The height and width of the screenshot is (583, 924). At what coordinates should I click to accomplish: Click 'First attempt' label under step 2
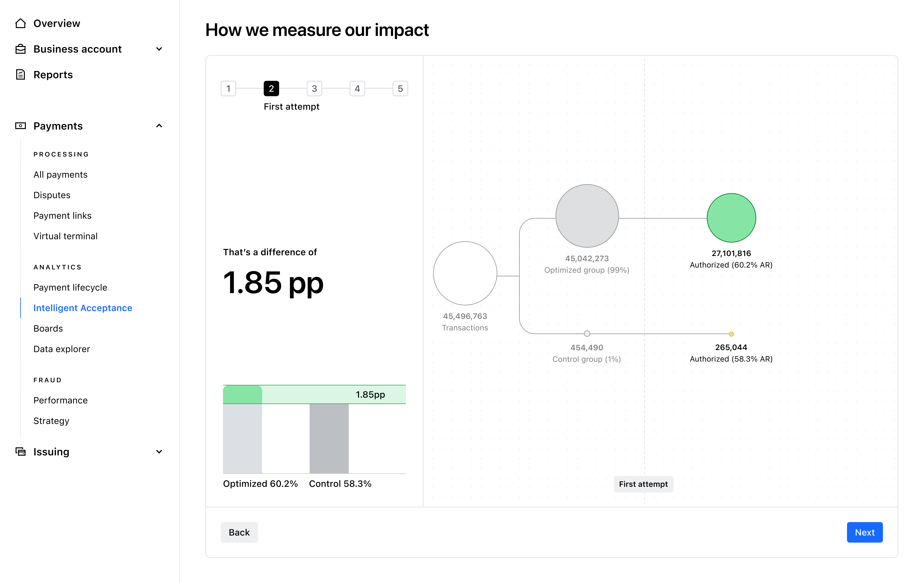coord(292,107)
